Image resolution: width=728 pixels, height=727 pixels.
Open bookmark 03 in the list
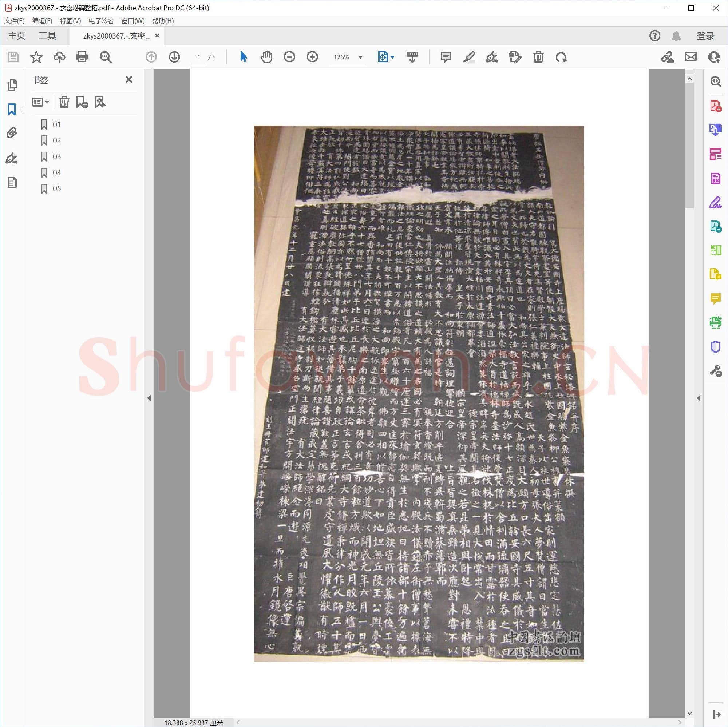[56, 156]
